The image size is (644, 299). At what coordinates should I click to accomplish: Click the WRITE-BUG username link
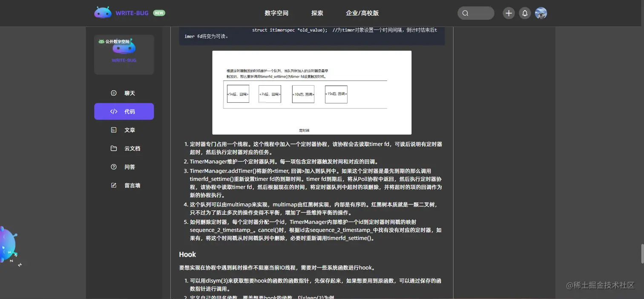(124, 60)
